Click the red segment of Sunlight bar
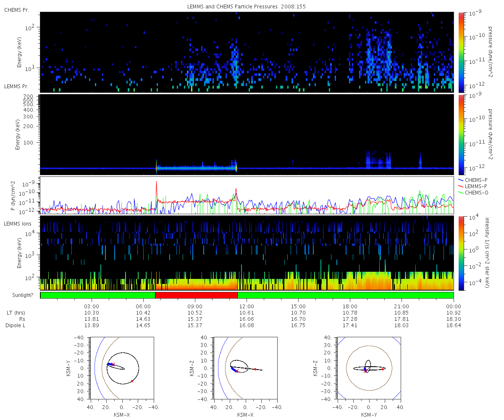 tap(196, 295)
